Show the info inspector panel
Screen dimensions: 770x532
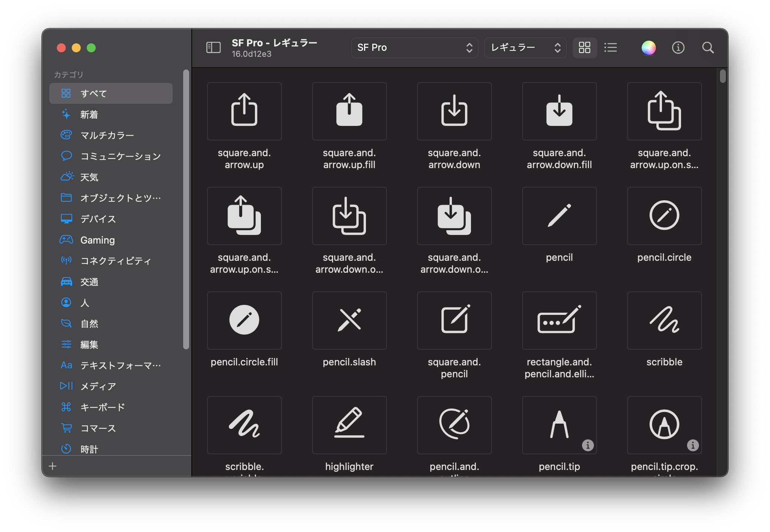tap(678, 48)
